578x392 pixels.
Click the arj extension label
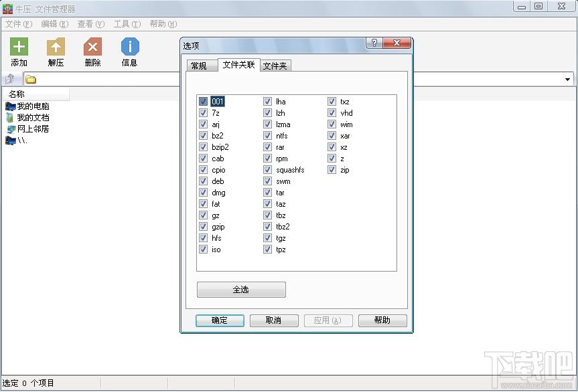pos(216,124)
